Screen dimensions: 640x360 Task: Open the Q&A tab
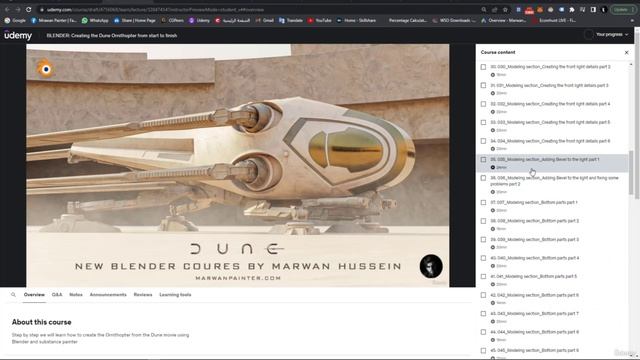coord(57,295)
